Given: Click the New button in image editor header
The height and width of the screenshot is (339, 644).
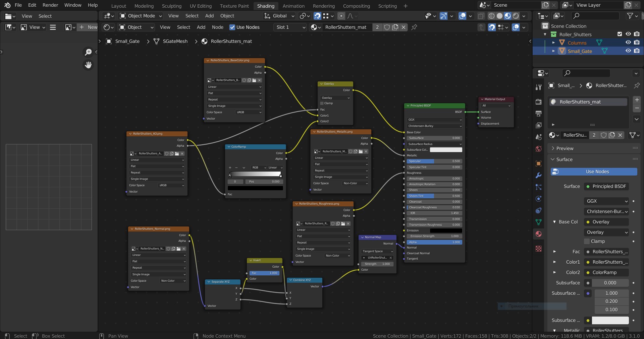Looking at the screenshot, I should (88, 27).
